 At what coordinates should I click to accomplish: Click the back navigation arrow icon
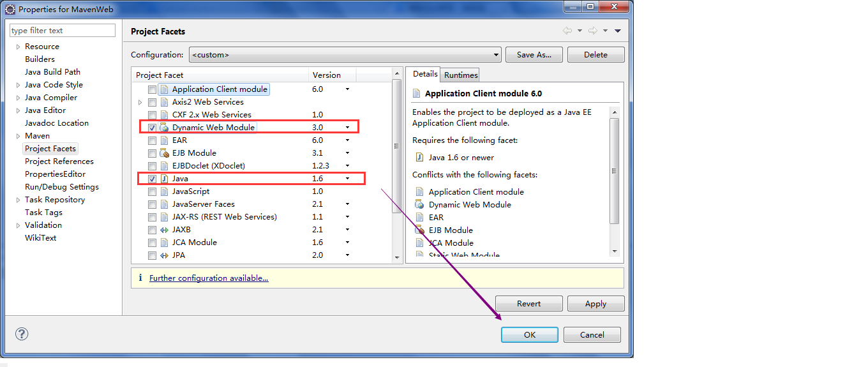(567, 31)
